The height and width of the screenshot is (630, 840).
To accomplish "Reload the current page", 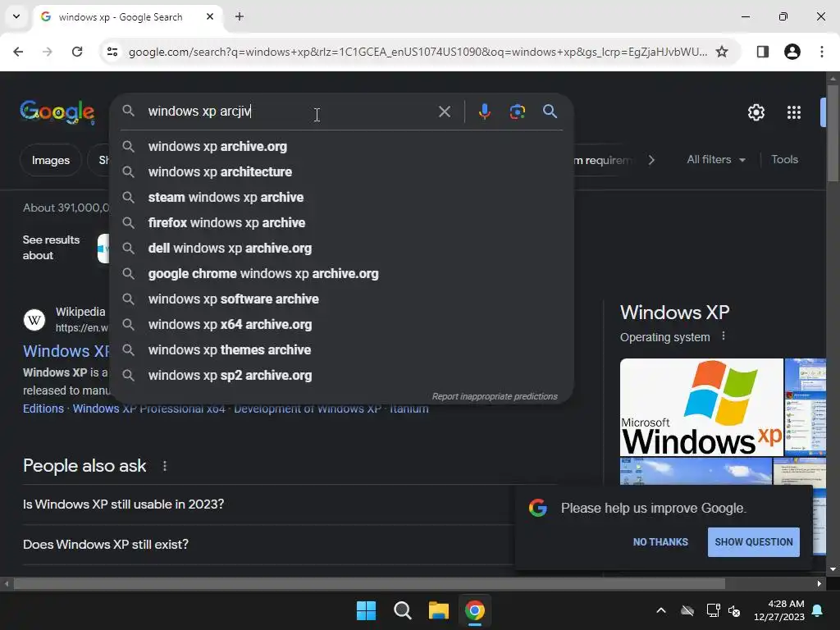I will (77, 52).
